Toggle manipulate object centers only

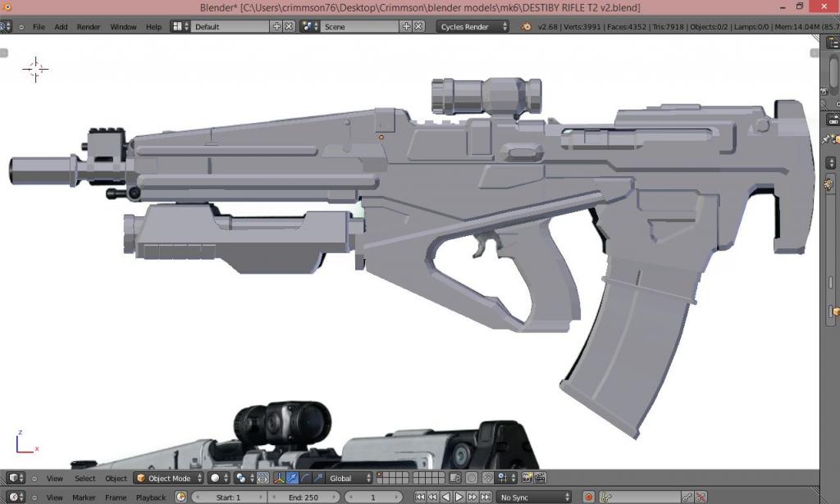click(262, 478)
